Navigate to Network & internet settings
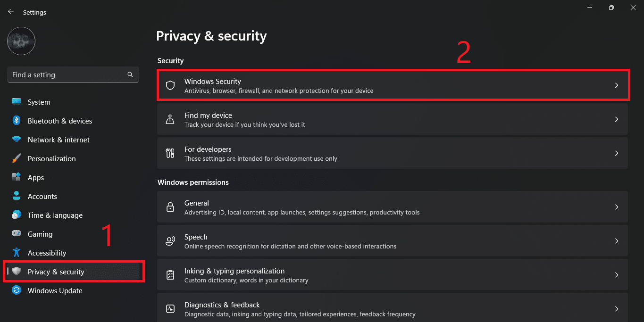644x322 pixels. [59, 140]
